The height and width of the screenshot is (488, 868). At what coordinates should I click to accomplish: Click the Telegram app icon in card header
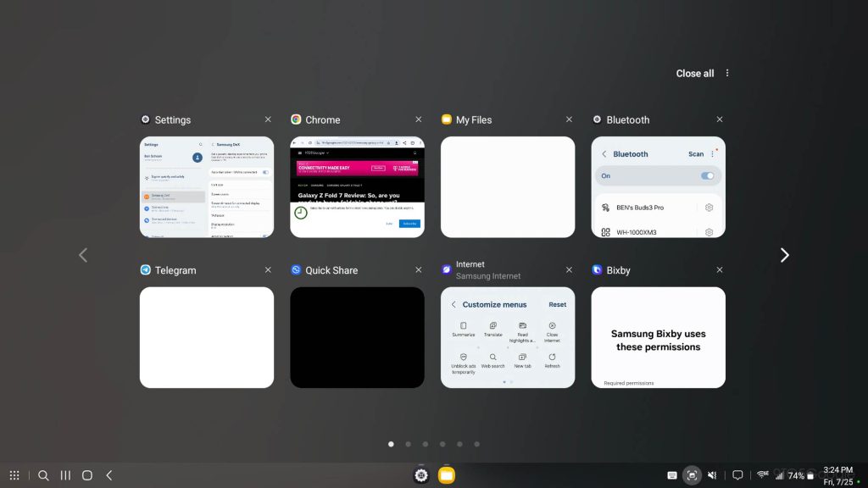point(146,270)
